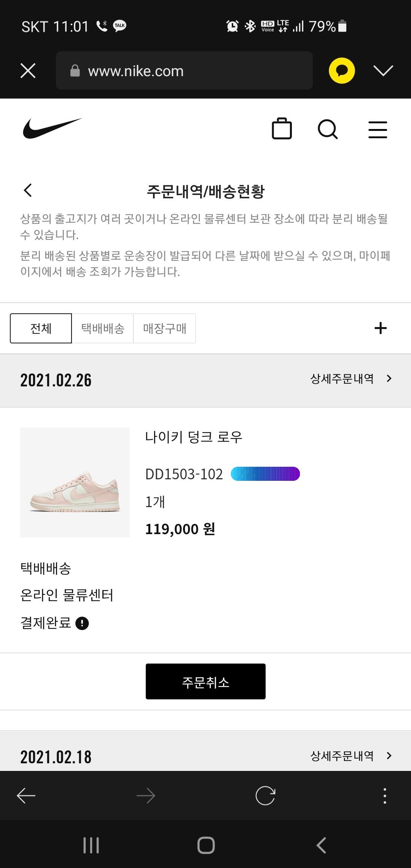Expand the browser dropdown chevron at top right
The width and height of the screenshot is (411, 868).
tap(383, 70)
